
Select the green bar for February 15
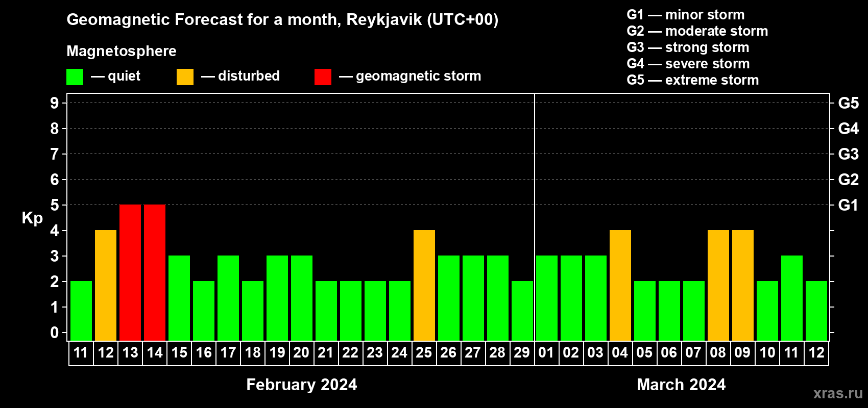pyautogui.click(x=179, y=298)
